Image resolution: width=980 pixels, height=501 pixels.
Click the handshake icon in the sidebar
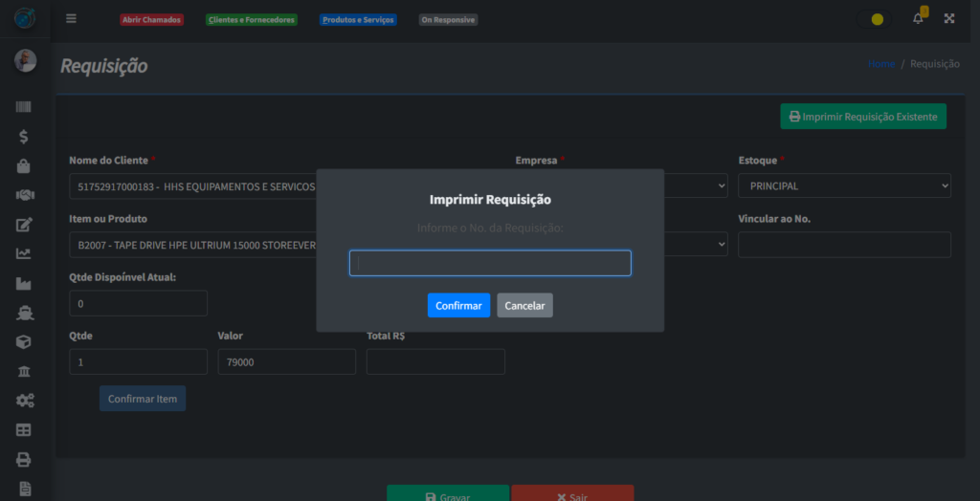coord(25,195)
